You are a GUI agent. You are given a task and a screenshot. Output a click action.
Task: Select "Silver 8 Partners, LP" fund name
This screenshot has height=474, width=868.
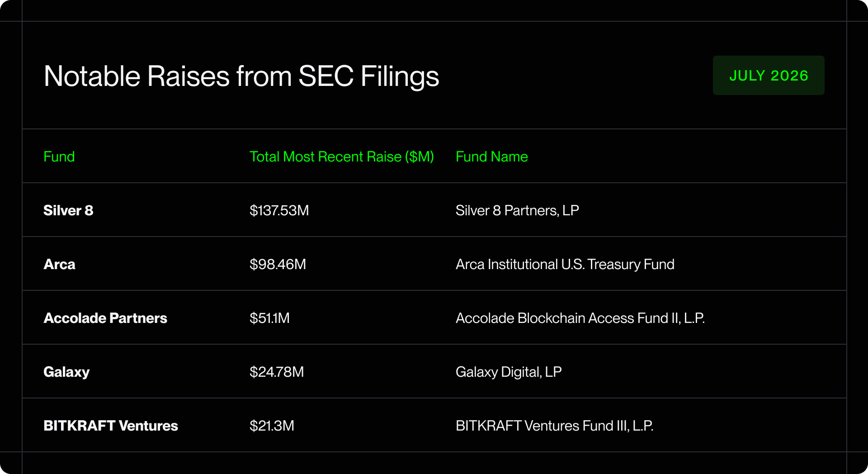pyautogui.click(x=517, y=210)
